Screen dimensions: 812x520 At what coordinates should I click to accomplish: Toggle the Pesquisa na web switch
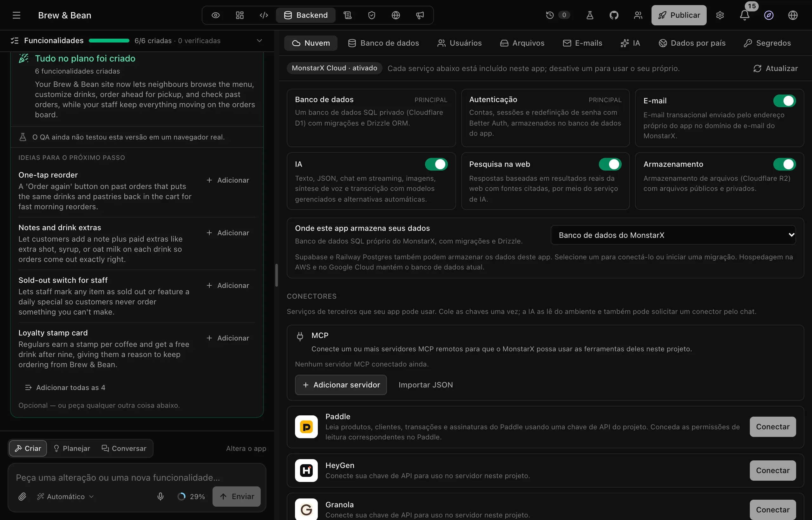[x=610, y=164]
